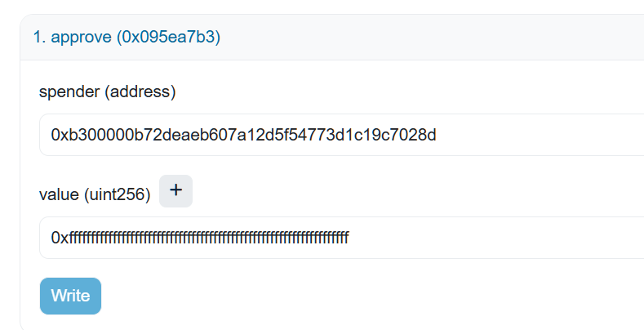Click the 0x095ea7b3 selector in header

coord(169,38)
